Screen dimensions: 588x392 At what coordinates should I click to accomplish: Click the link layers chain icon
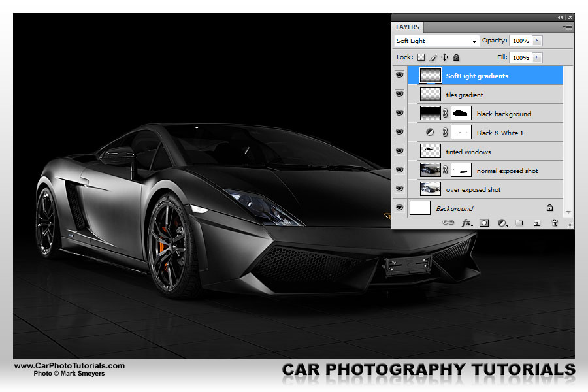point(448,223)
